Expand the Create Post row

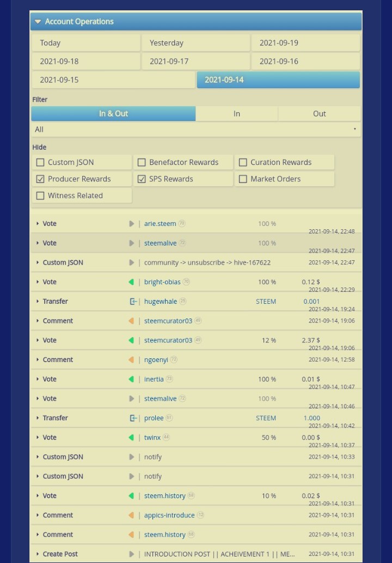click(38, 554)
